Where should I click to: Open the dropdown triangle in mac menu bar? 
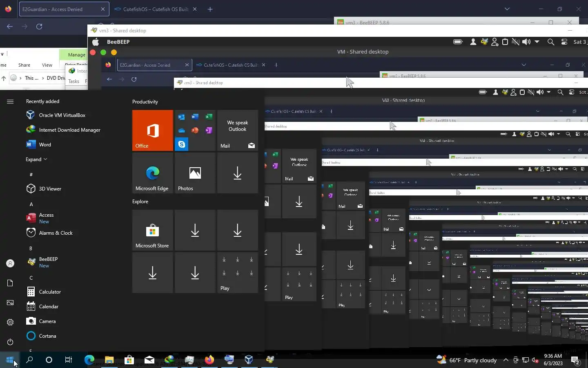pos(537,42)
